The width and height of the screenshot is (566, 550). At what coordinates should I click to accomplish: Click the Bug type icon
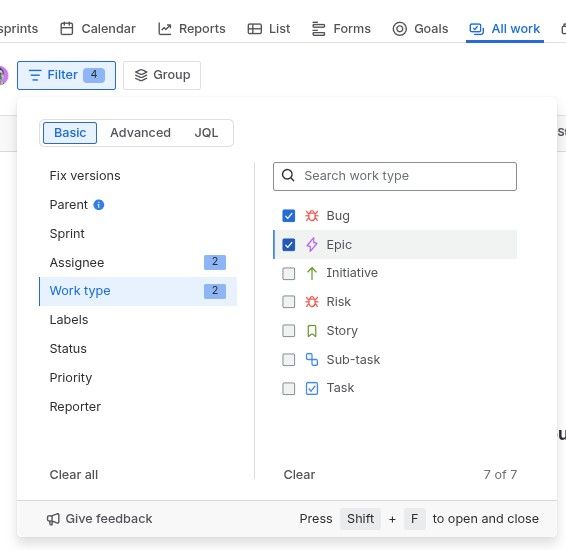click(312, 216)
